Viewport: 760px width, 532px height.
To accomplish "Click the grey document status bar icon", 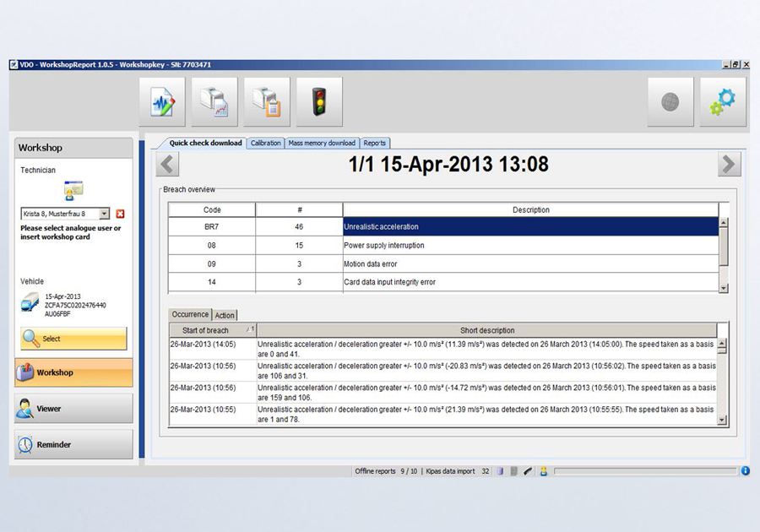I will click(x=513, y=471).
